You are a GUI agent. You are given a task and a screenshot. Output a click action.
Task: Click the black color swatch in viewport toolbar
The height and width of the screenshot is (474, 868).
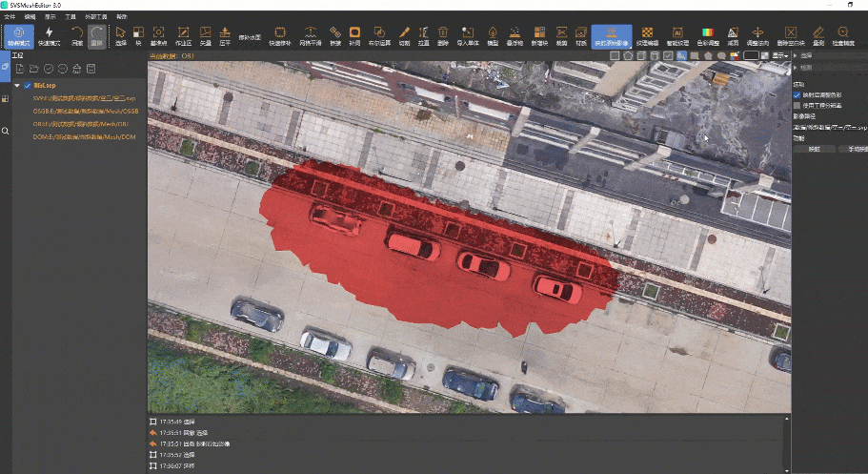[x=751, y=55]
